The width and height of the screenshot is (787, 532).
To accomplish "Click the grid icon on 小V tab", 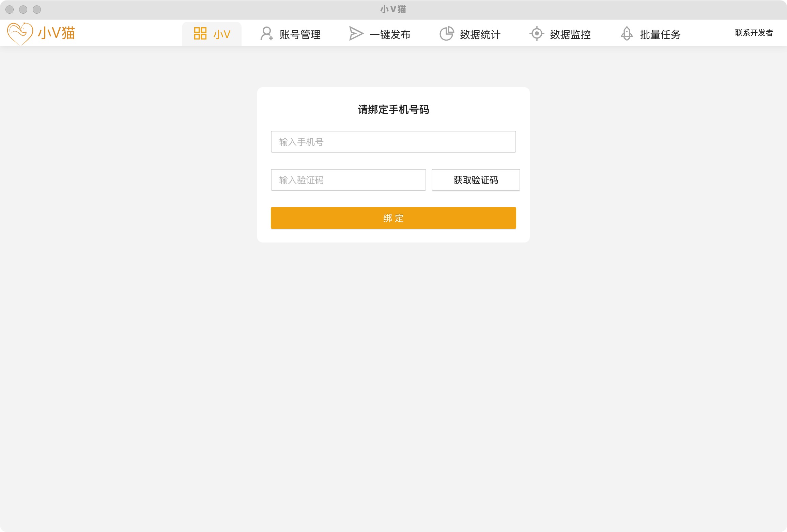I will [200, 33].
